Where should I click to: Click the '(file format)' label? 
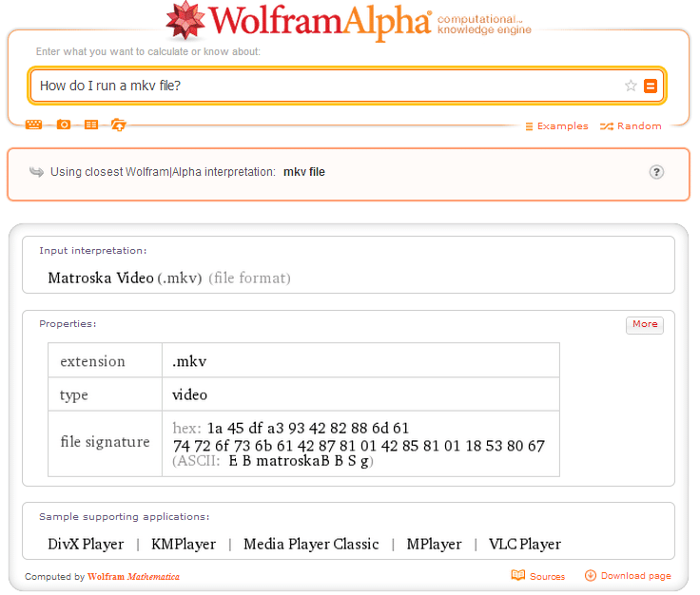coord(249,278)
